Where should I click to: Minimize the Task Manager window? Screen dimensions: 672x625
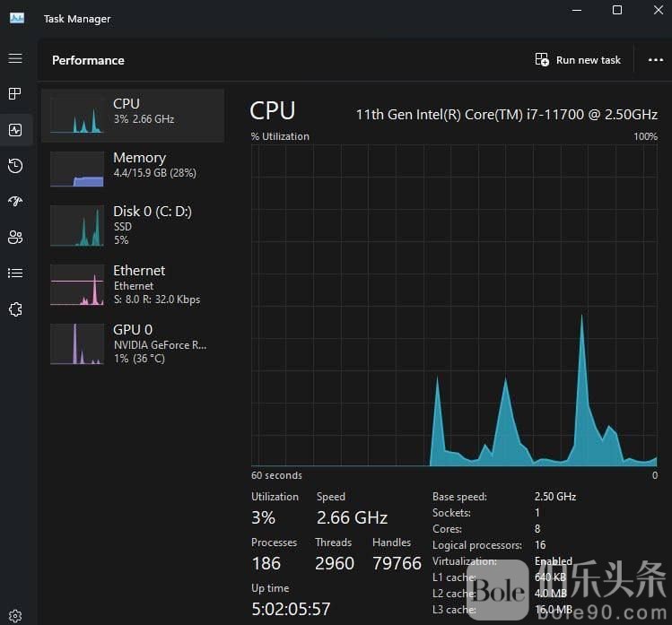(577, 10)
